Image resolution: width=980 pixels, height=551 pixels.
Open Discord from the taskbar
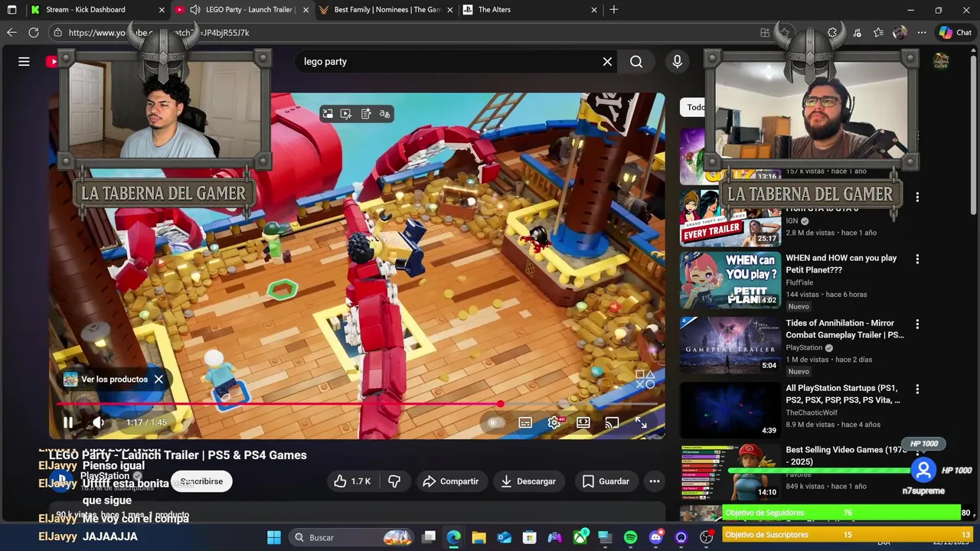pos(656,537)
